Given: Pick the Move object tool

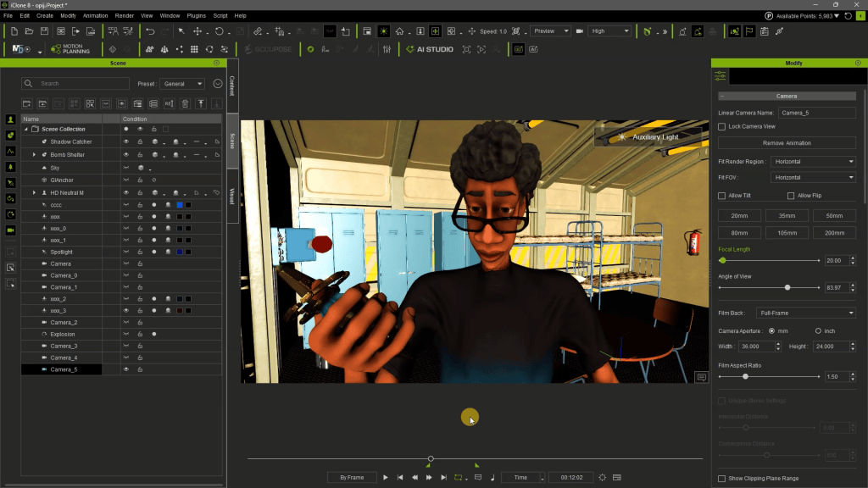Looking at the screenshot, I should pyautogui.click(x=197, y=31).
